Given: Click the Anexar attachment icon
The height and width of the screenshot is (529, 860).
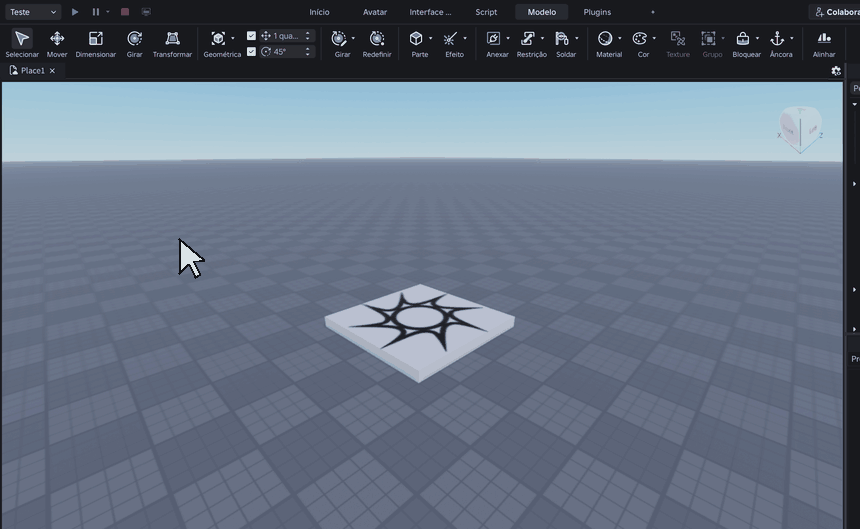Looking at the screenshot, I should (x=493, y=38).
